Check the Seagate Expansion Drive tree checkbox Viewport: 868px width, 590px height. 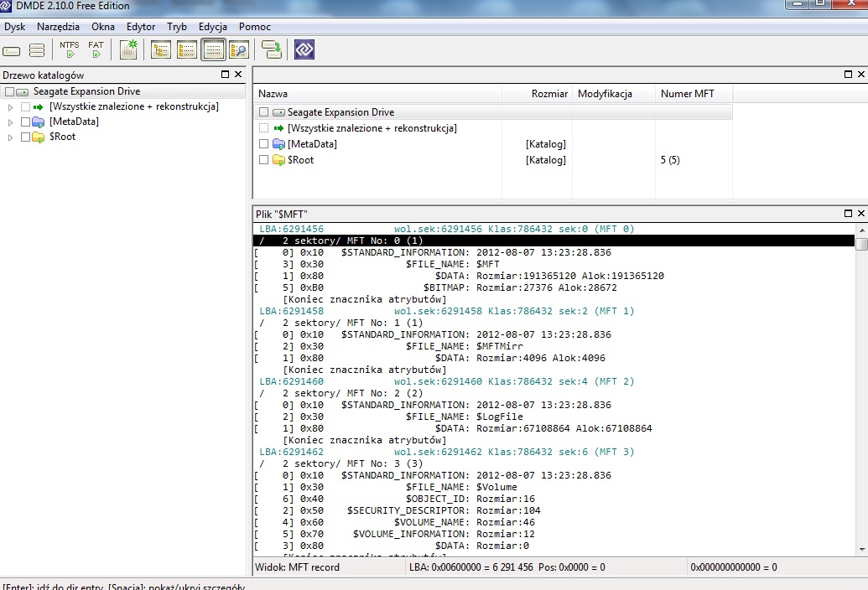click(x=9, y=92)
